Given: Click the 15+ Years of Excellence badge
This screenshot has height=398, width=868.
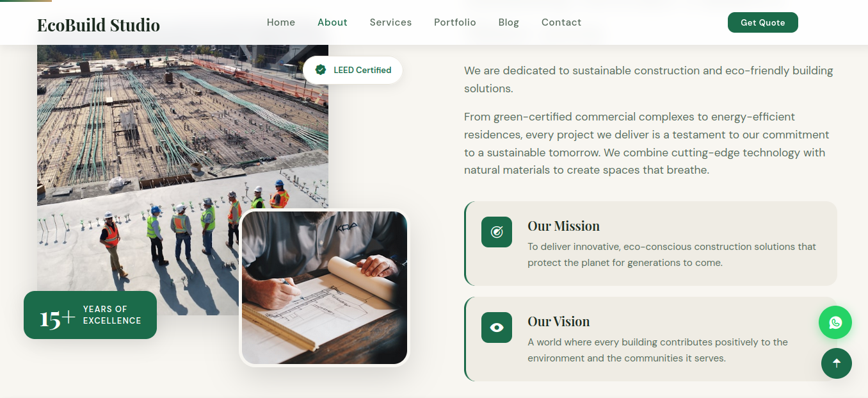Looking at the screenshot, I should pyautogui.click(x=90, y=315).
